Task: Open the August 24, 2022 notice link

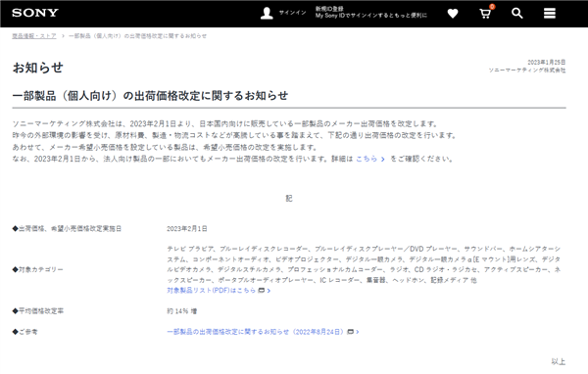Action: (x=255, y=332)
